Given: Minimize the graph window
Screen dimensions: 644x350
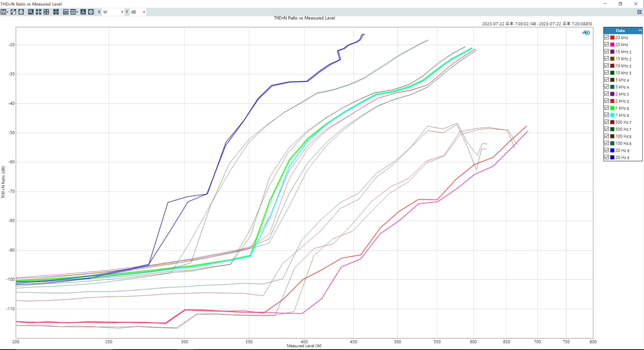Looking at the screenshot, I should 605,4.
